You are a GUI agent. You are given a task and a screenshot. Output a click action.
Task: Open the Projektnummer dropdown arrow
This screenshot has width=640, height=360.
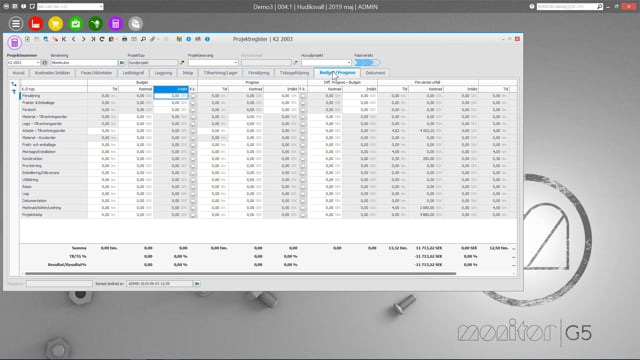click(38, 63)
